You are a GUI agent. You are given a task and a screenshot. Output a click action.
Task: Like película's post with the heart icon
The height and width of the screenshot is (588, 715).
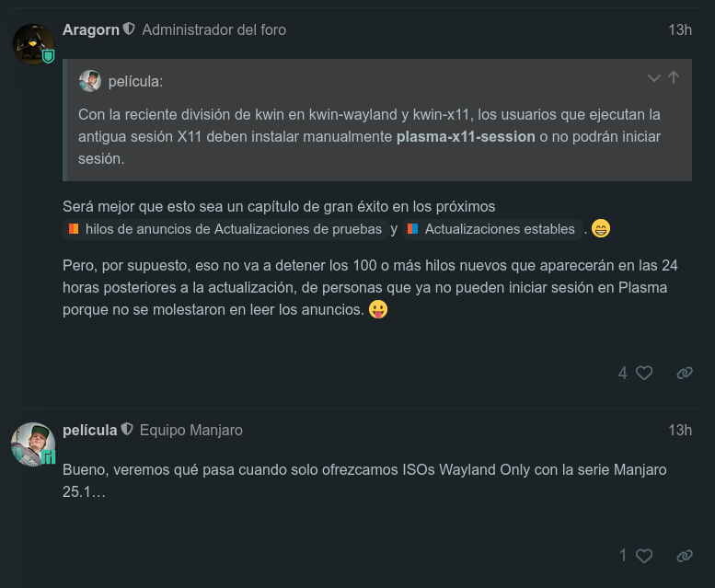(x=644, y=556)
